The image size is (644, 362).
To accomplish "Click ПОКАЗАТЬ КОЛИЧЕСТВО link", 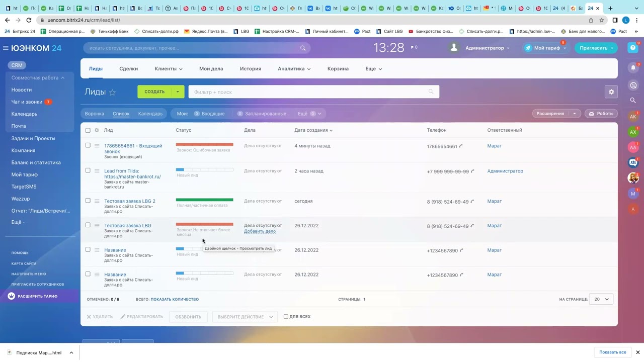I will pyautogui.click(x=175, y=300).
